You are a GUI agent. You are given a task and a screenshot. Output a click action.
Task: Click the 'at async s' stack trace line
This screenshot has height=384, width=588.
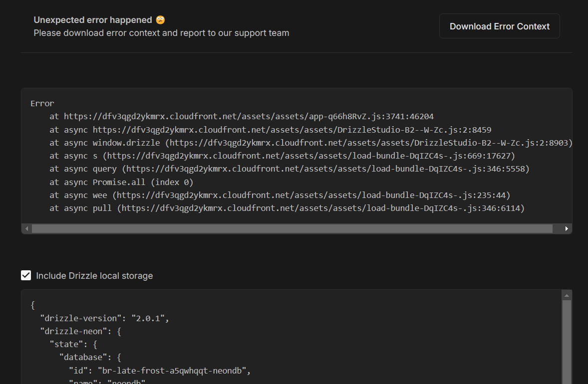pos(283,156)
